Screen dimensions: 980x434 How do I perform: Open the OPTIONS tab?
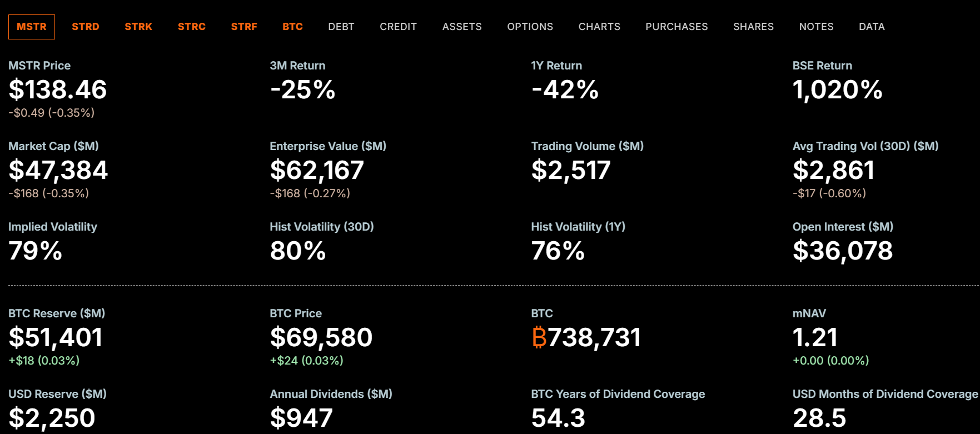[530, 27]
